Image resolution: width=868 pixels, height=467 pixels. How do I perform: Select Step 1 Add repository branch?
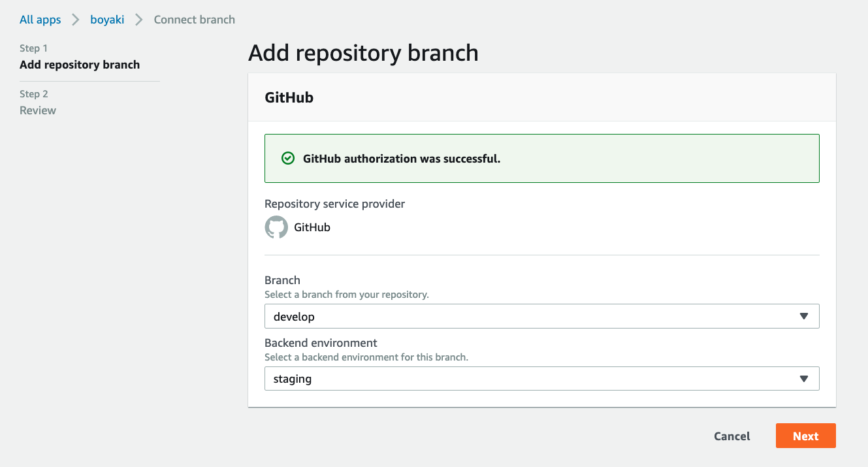point(80,57)
